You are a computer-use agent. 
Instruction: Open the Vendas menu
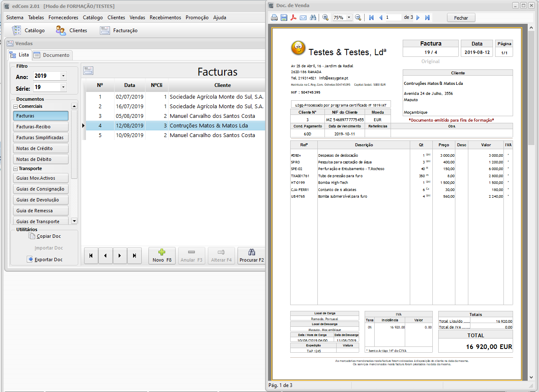(137, 18)
